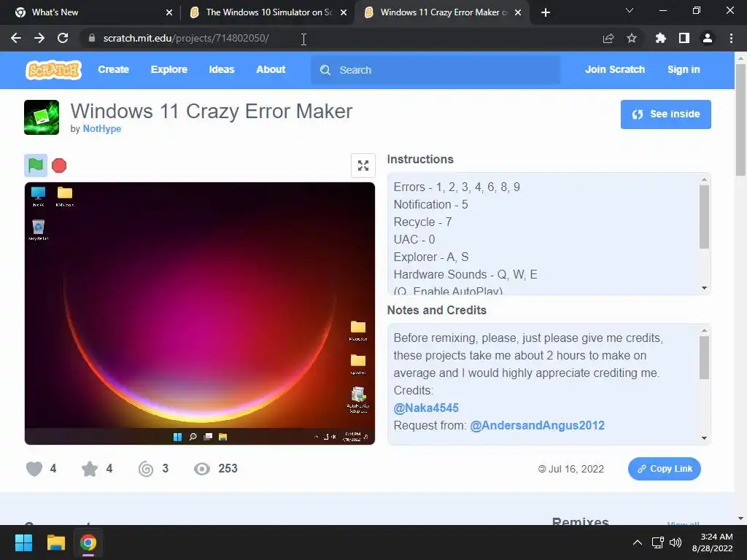
Task: Click the Scratch logo
Action: click(x=53, y=69)
